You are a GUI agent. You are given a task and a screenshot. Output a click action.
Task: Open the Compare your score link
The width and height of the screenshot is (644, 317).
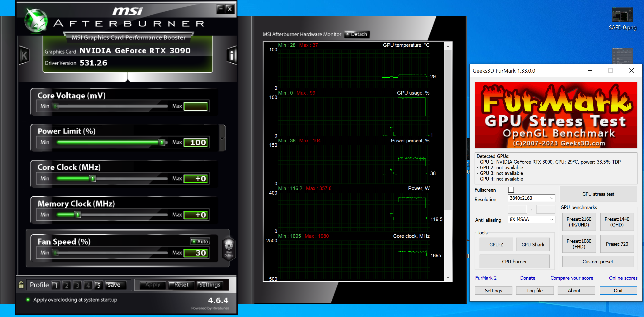571,278
